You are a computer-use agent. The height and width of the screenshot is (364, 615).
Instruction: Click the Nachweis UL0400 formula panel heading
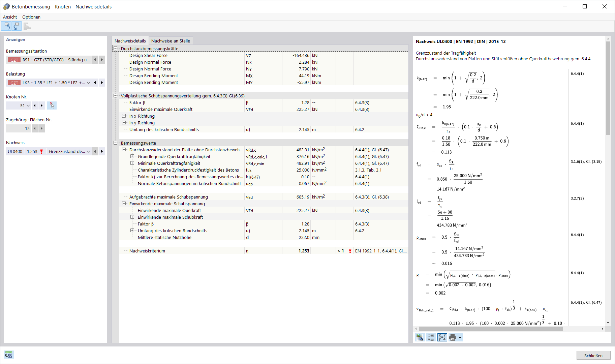(x=461, y=41)
